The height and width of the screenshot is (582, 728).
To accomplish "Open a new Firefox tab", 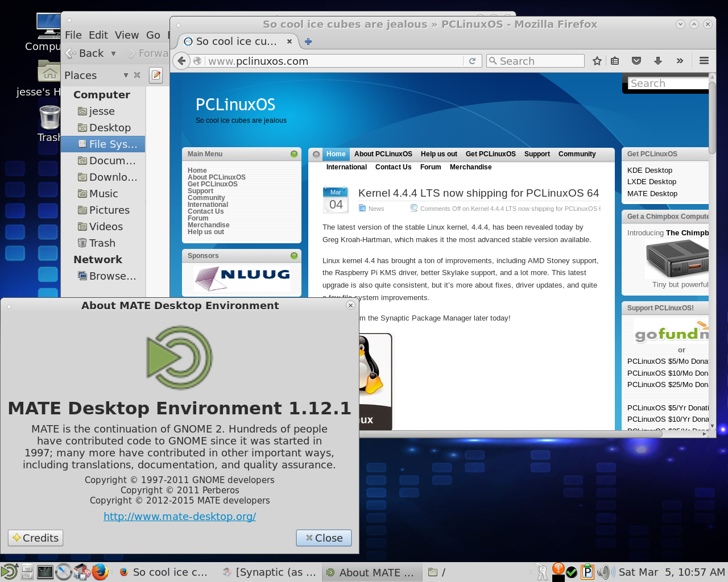I will 308,41.
